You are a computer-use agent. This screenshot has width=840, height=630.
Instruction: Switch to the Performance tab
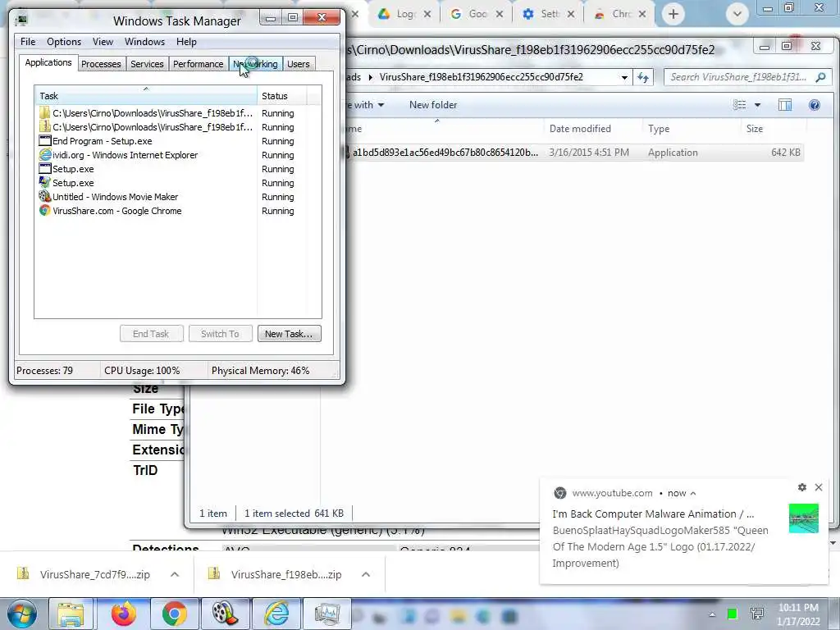point(199,64)
